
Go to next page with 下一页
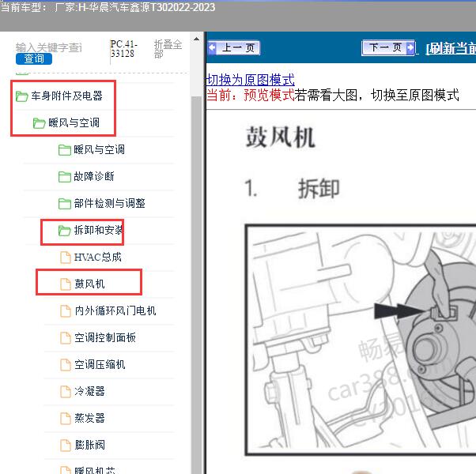[388, 47]
